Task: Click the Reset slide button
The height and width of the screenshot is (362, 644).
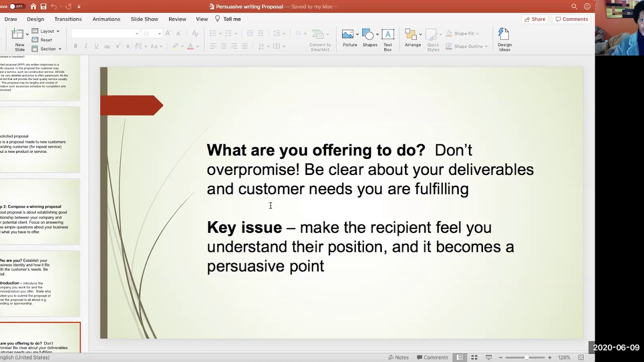Action: pos(42,40)
